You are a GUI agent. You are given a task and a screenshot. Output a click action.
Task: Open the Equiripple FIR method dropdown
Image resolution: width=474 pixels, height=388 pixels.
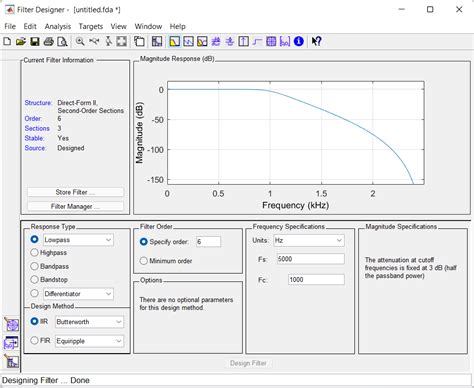pyautogui.click(x=89, y=341)
